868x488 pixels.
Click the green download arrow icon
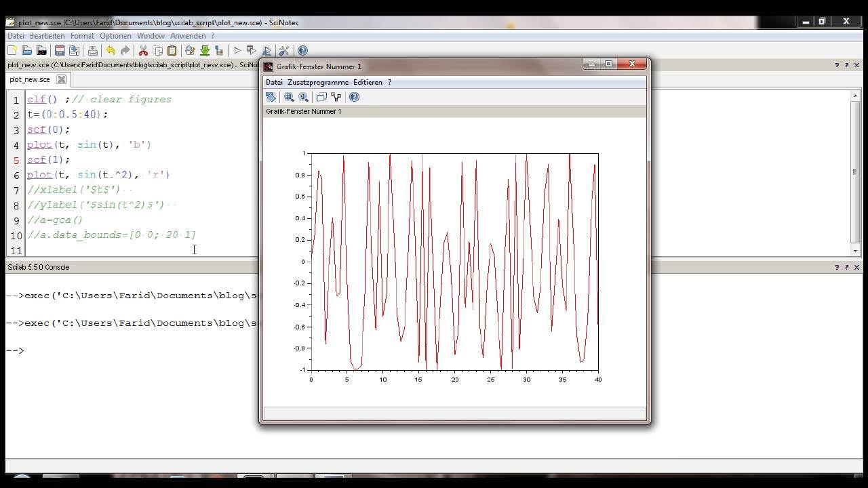coord(204,50)
